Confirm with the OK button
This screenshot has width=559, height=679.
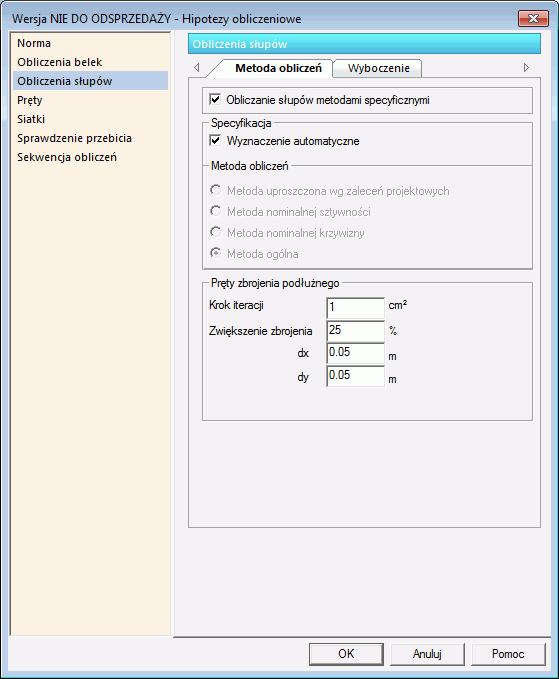(346, 654)
